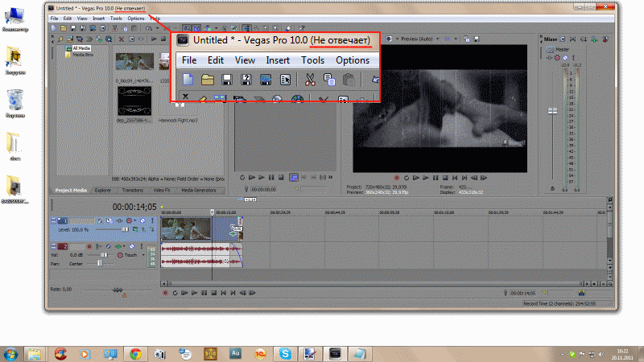Toggle Ignore Event Grouping
The height and width of the screenshot is (362, 644).
pyautogui.click(x=233, y=28)
